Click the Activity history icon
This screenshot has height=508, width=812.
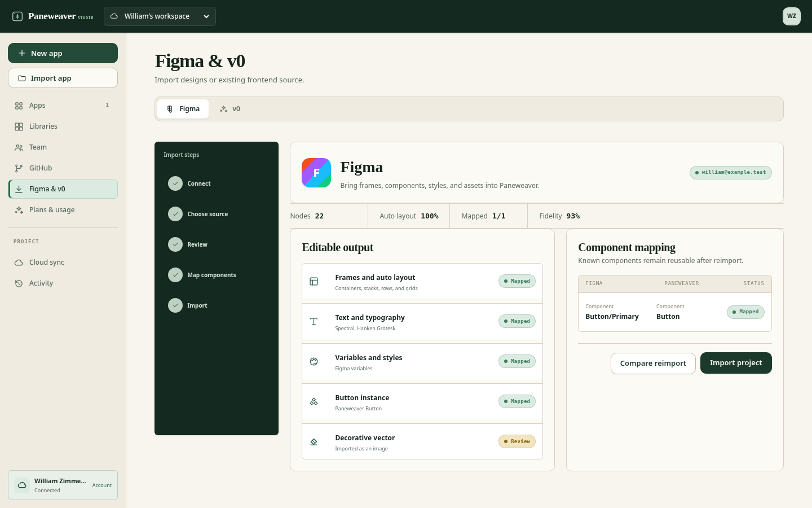tap(19, 283)
